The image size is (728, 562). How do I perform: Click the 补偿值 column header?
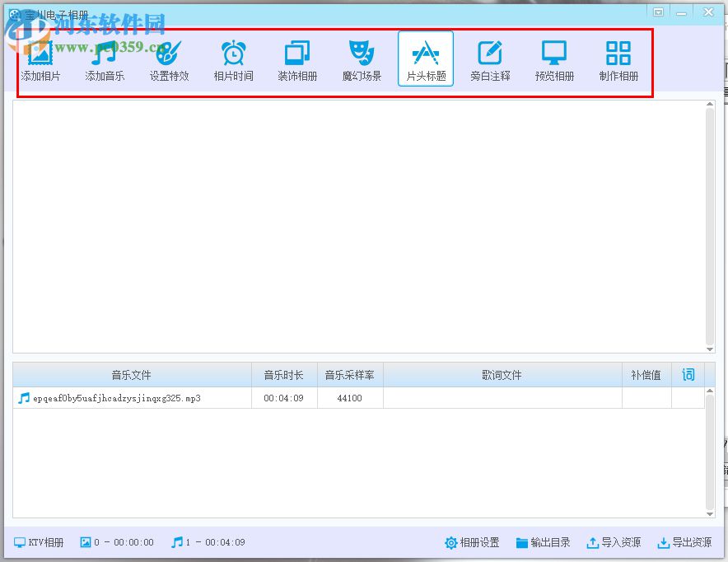tap(646, 375)
